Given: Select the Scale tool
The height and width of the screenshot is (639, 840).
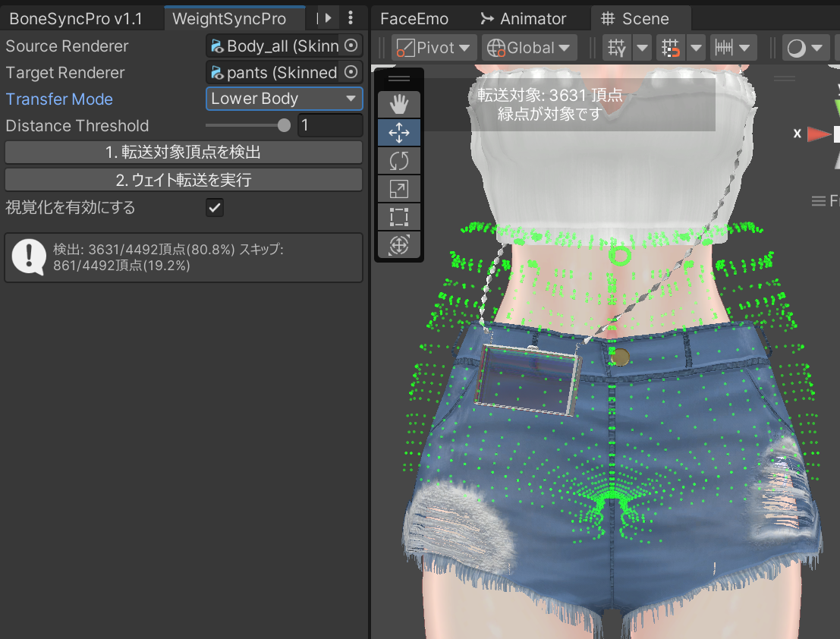Looking at the screenshot, I should pos(398,188).
